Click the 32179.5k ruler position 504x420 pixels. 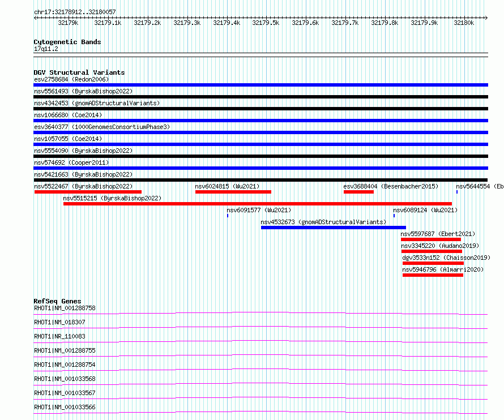(266, 23)
